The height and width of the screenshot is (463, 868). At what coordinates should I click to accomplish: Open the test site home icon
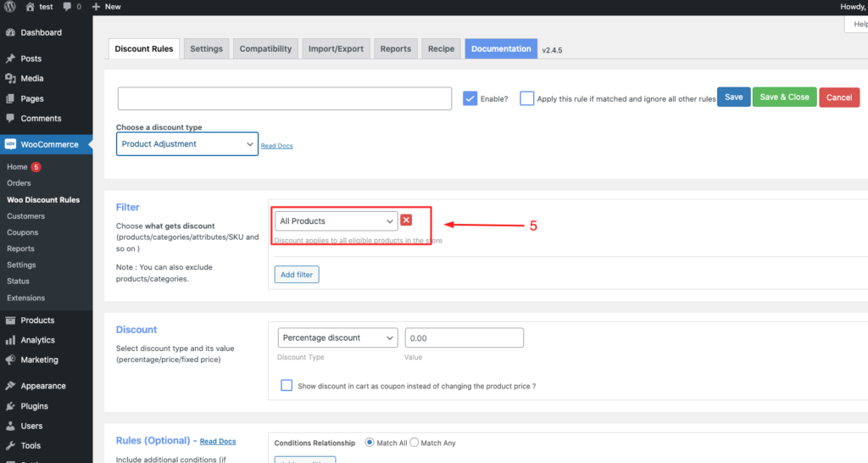pos(30,7)
